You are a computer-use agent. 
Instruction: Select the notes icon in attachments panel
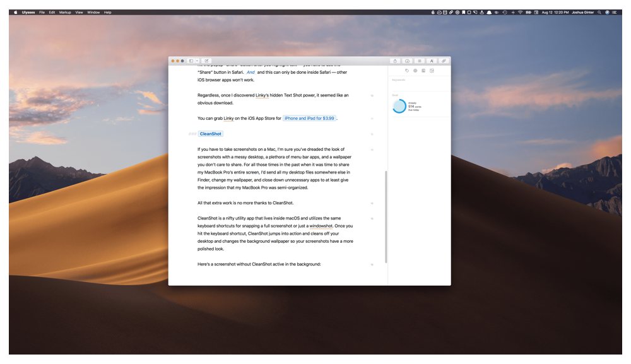point(423,71)
